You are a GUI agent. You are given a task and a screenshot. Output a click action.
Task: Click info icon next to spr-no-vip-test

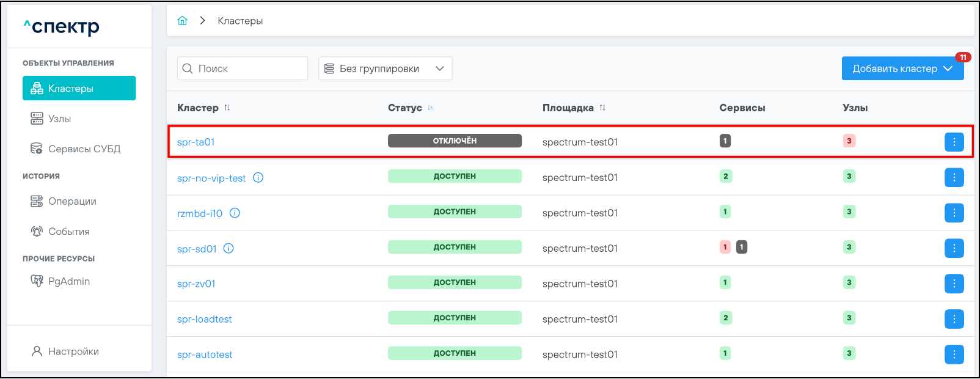pos(258,178)
